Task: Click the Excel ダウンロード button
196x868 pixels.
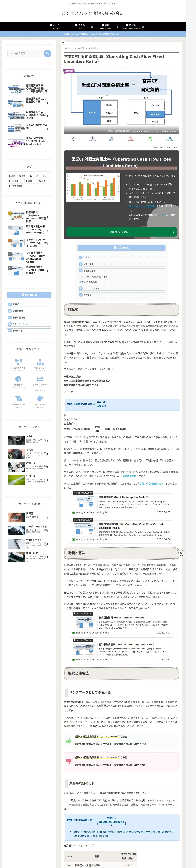Action: pos(121,232)
